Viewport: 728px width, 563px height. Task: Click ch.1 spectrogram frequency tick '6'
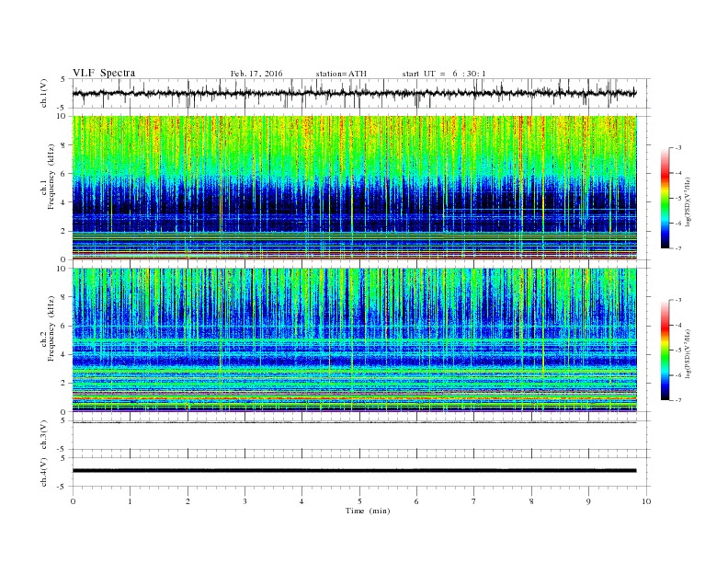[x=63, y=174]
